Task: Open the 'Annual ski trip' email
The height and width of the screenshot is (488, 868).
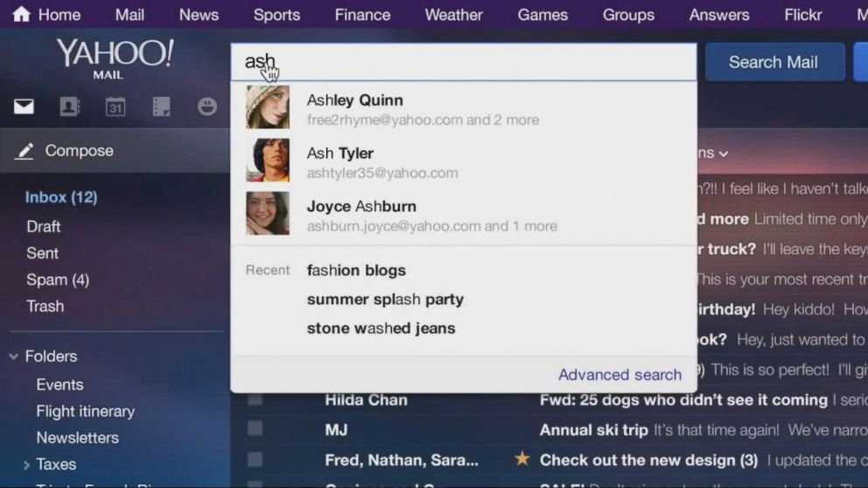Action: [x=593, y=430]
